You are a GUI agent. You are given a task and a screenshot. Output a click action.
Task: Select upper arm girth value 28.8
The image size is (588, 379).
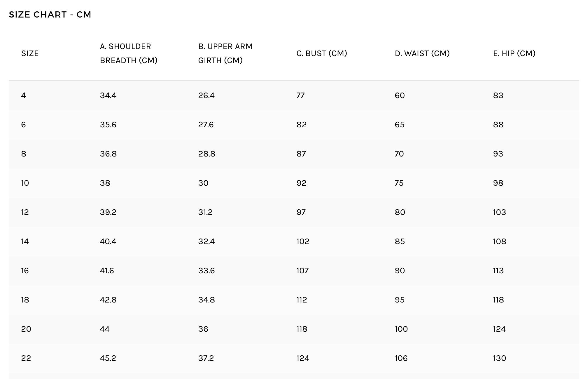[206, 154]
